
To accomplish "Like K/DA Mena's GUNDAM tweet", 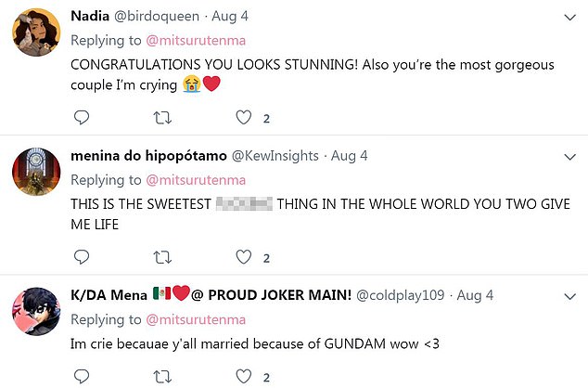I will [245, 378].
